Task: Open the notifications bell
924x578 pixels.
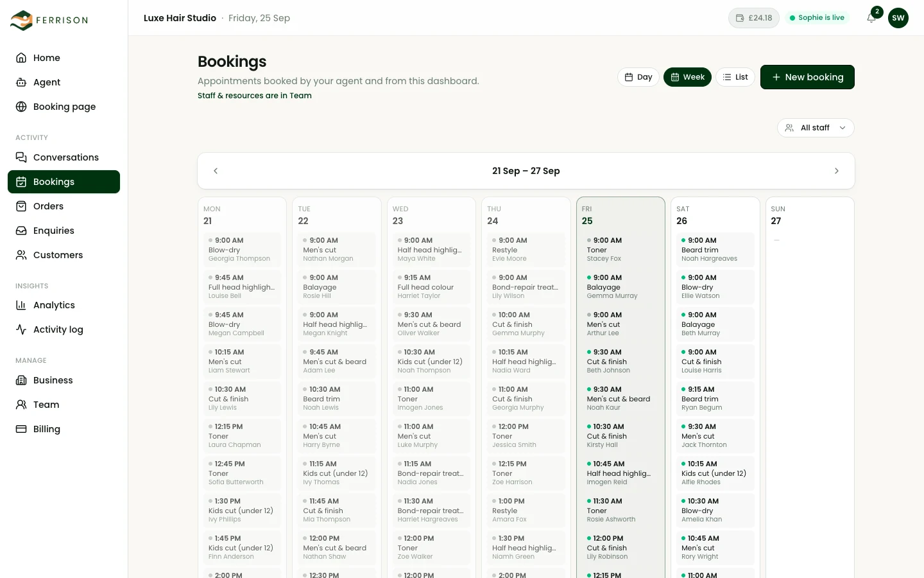Action: pos(871,18)
